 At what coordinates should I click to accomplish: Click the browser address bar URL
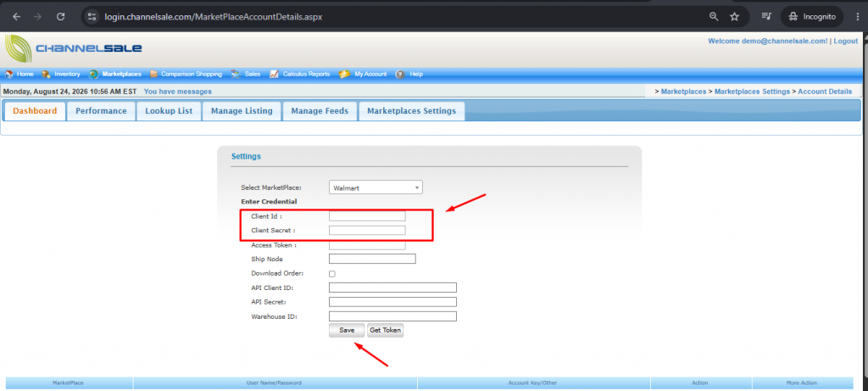[214, 17]
